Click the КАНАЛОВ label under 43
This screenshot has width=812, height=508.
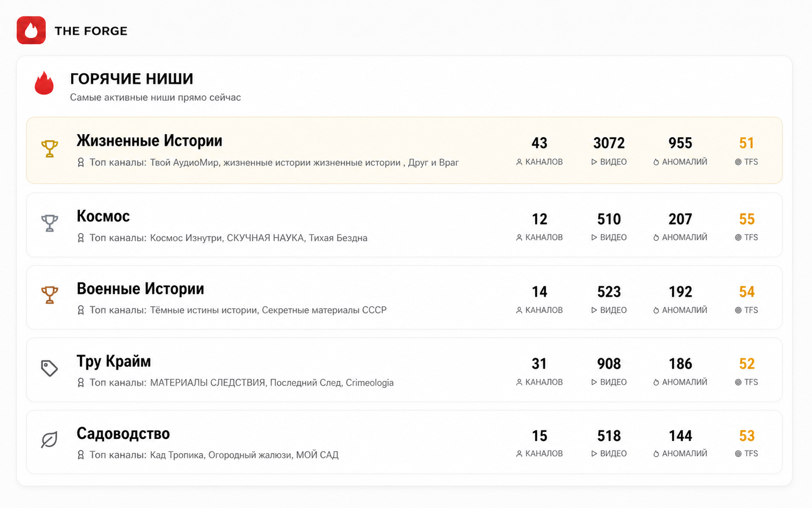(544, 162)
